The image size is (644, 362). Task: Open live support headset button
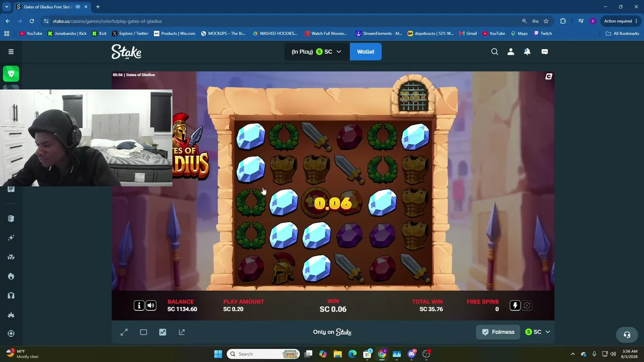coord(627,334)
